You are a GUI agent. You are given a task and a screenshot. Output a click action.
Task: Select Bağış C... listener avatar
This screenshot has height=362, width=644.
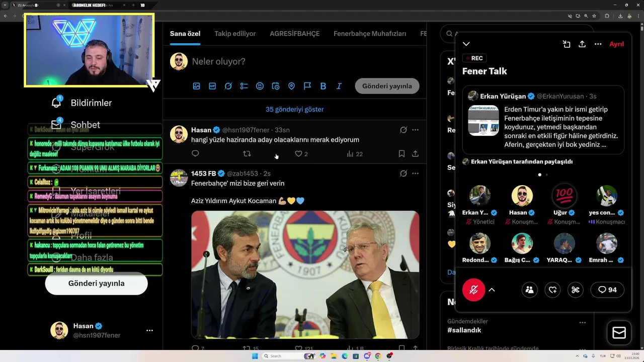[522, 243]
